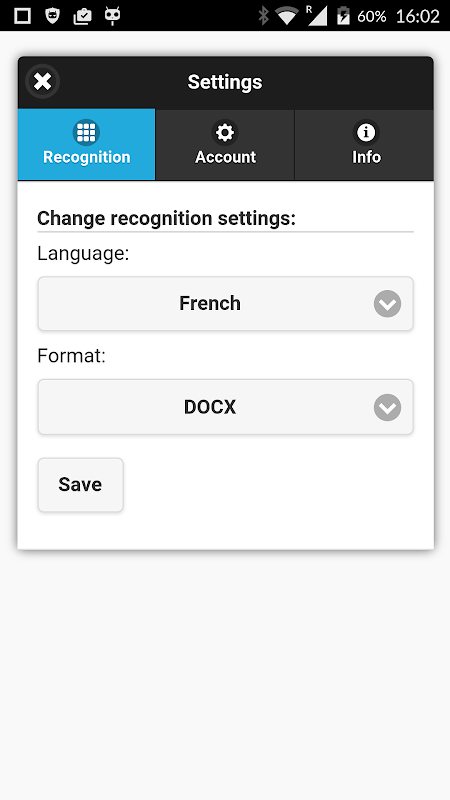Screen dimensions: 450x800
Task: Tap the Bluetooth status bar icon
Action: pos(263,16)
